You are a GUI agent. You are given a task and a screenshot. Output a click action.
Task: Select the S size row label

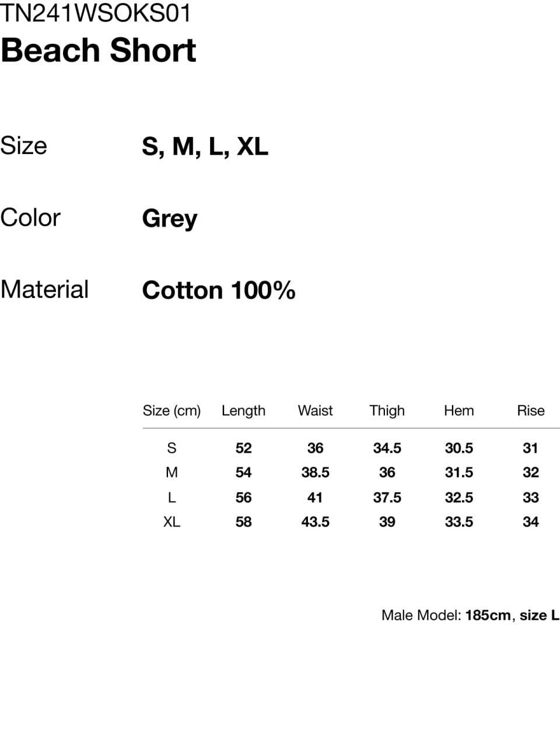(x=171, y=448)
